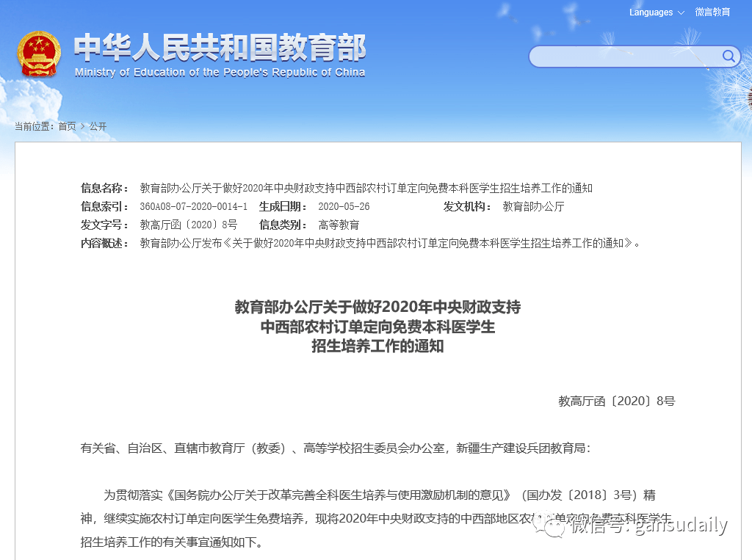The width and height of the screenshot is (752, 560).
Task: Click the last line 招生培养工作的有关事宜通知如下
Action: (172, 542)
